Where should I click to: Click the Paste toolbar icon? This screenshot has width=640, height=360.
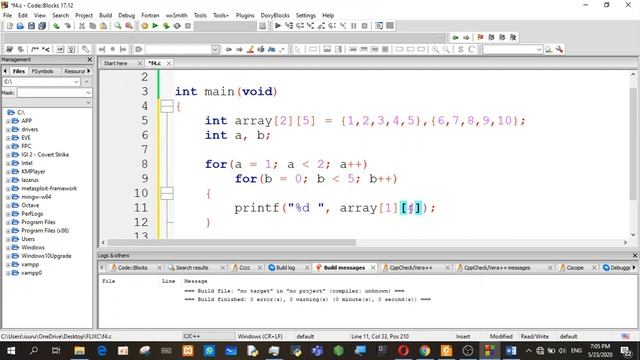(x=103, y=26)
